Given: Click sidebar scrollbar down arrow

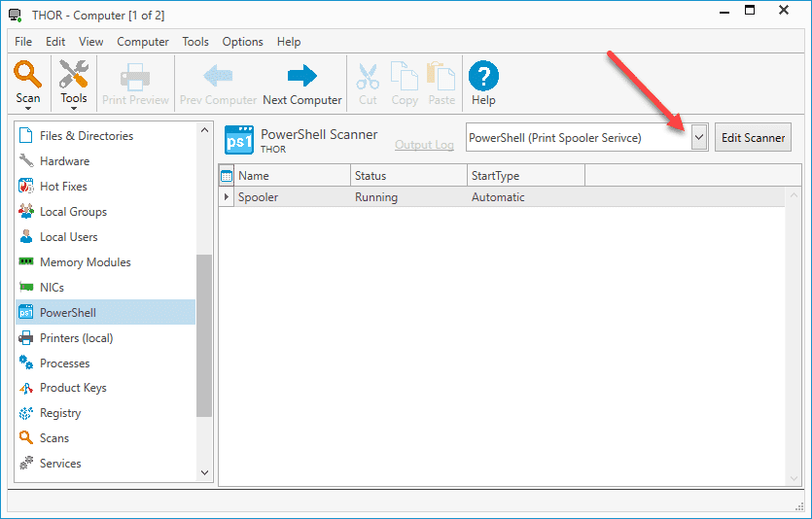Looking at the screenshot, I should coord(204,472).
